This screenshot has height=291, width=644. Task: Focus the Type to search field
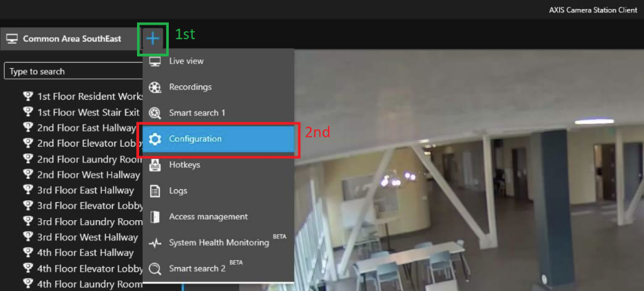tap(74, 72)
